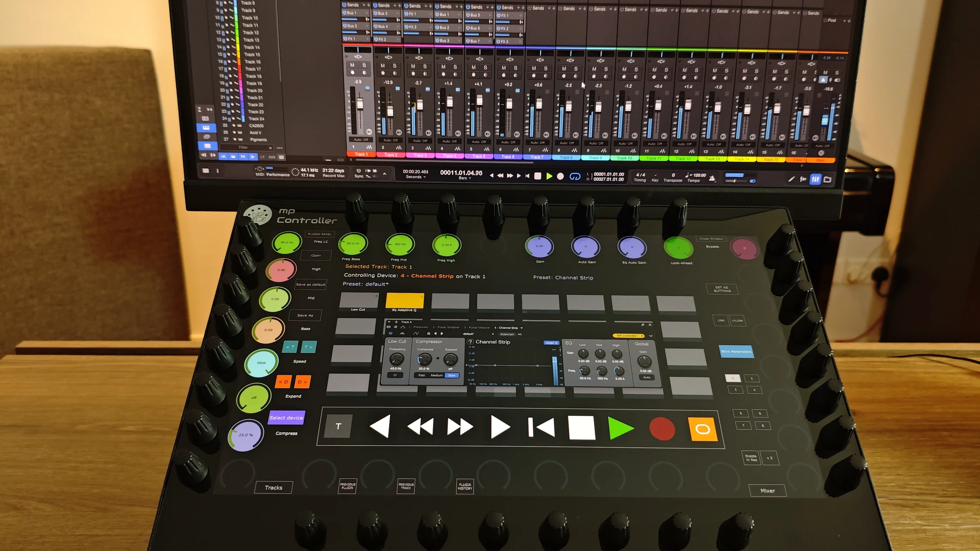Viewport: 980px width, 551px height.
Task: Solo Track 5 in the mixer
Action: pyautogui.click(x=485, y=67)
